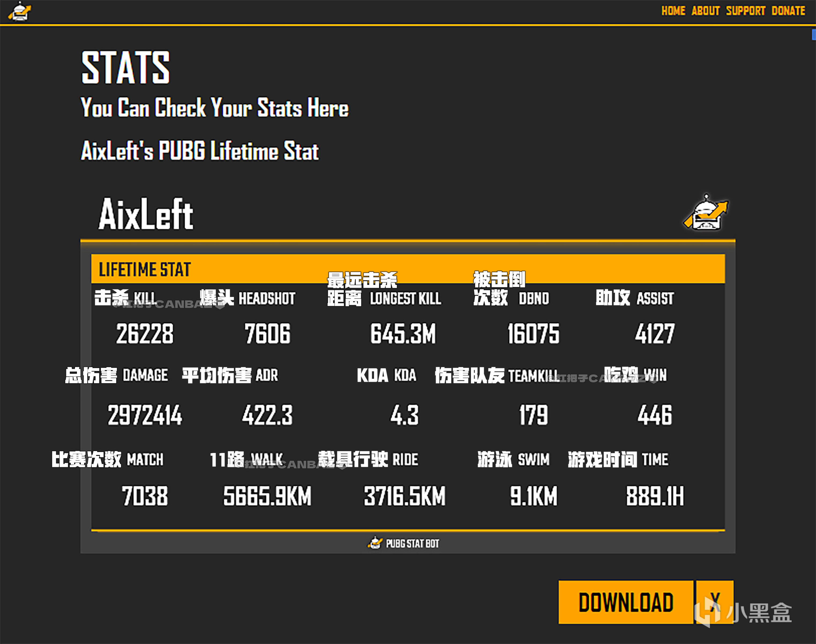816x644 pixels.
Task: Click the assist value 4127
Action: tap(655, 334)
